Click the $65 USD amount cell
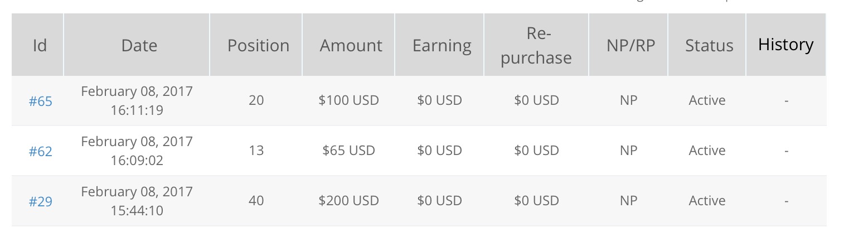 coord(348,151)
